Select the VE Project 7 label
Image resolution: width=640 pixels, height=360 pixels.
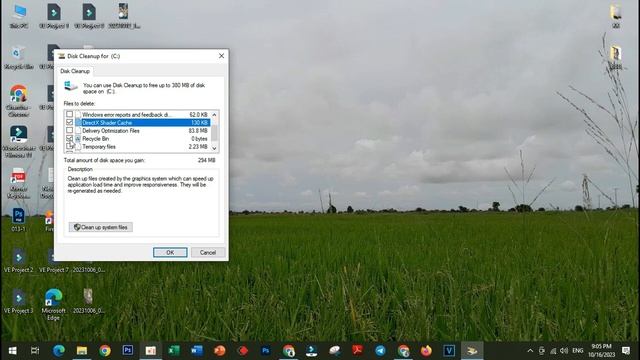tap(54, 270)
